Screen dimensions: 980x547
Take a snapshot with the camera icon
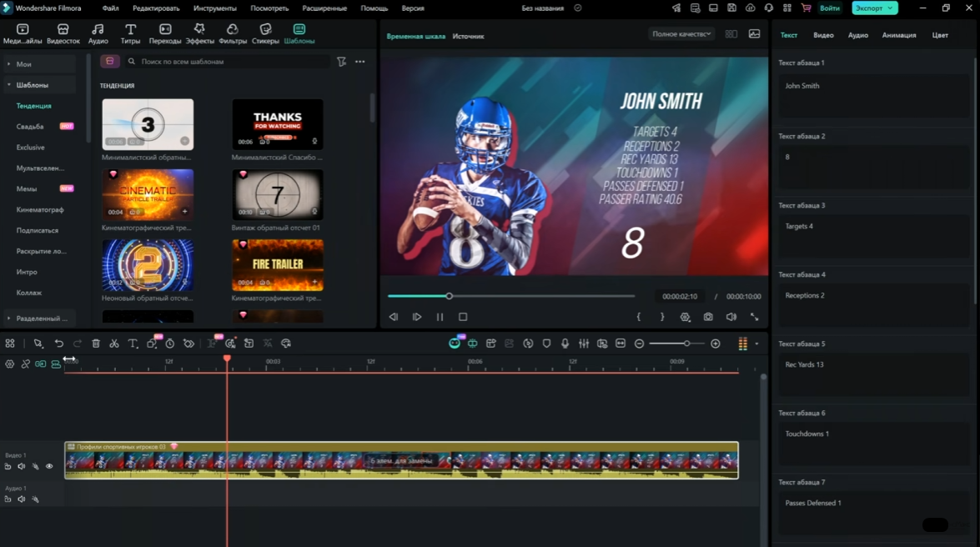point(708,317)
